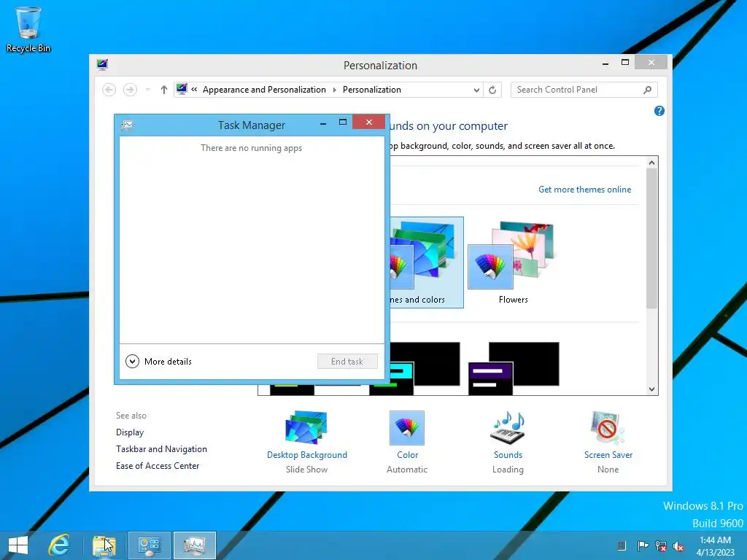Click the tray icon left of the flag
Viewport: 747px width, 560px height.
pos(621,545)
